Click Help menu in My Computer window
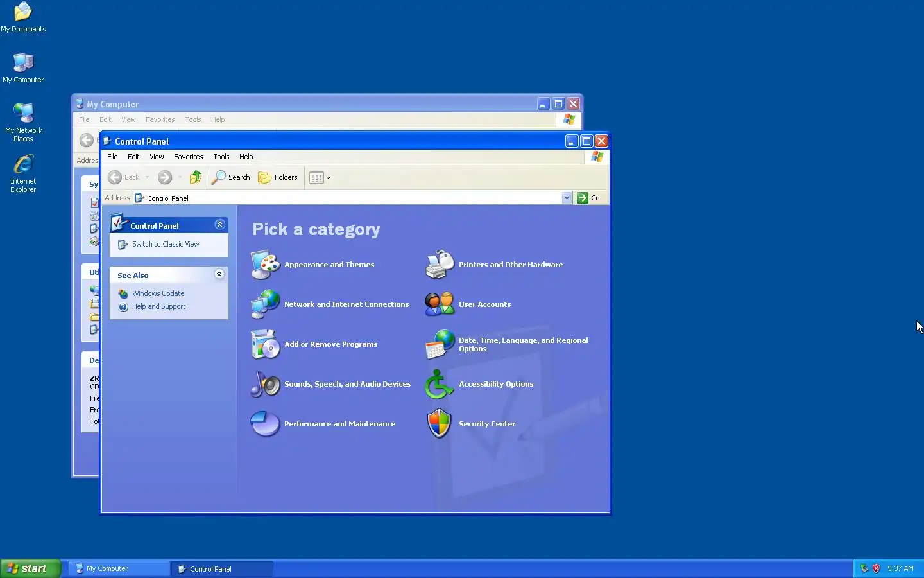The image size is (924, 578). (218, 119)
